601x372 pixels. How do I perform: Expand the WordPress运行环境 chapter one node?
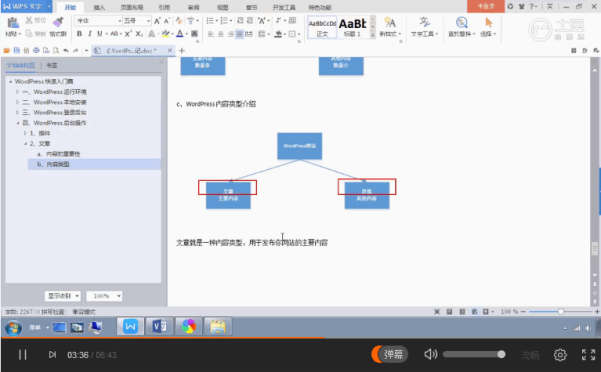pos(17,92)
